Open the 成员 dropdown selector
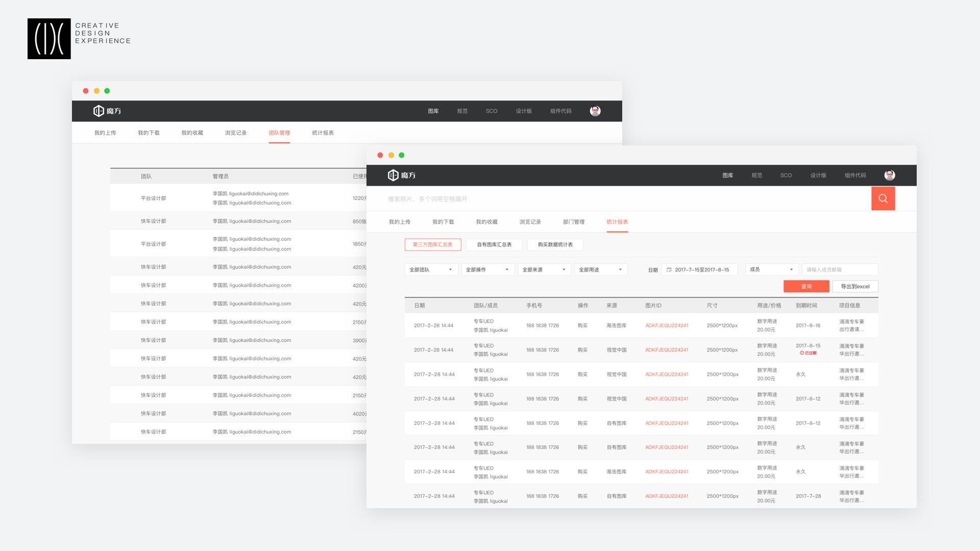The image size is (980, 551). pos(771,269)
